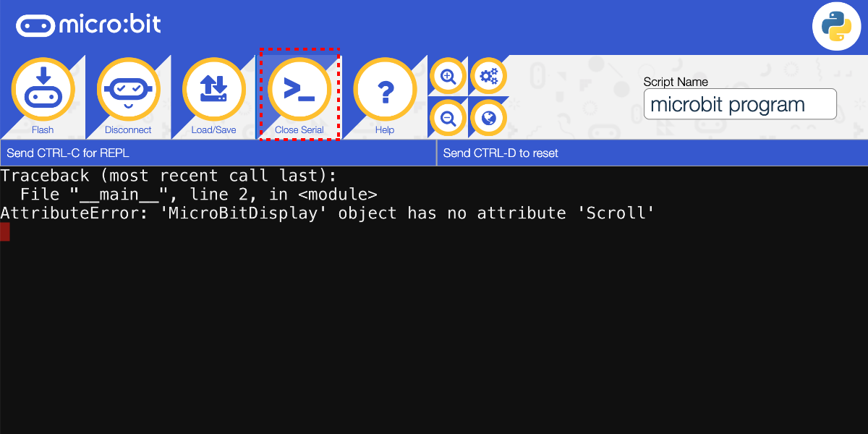Image resolution: width=868 pixels, height=434 pixels.
Task: Flash the program to the micro:bit
Action: pos(43,88)
